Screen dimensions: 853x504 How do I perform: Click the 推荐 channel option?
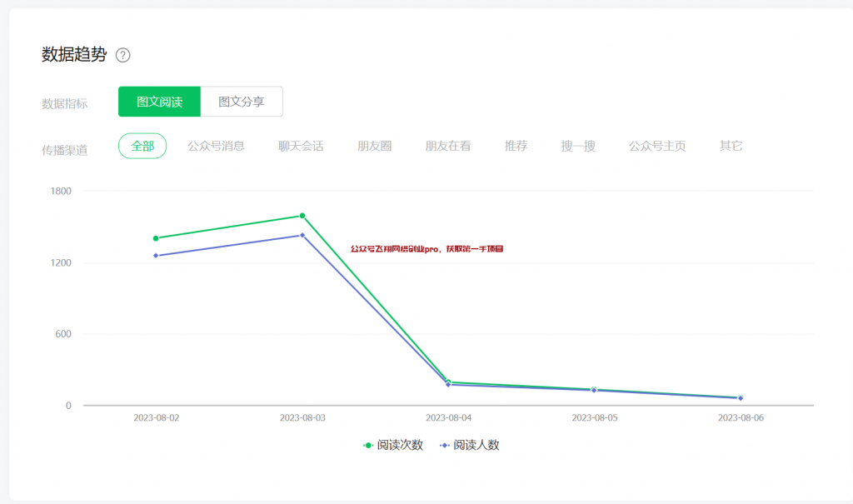click(516, 145)
